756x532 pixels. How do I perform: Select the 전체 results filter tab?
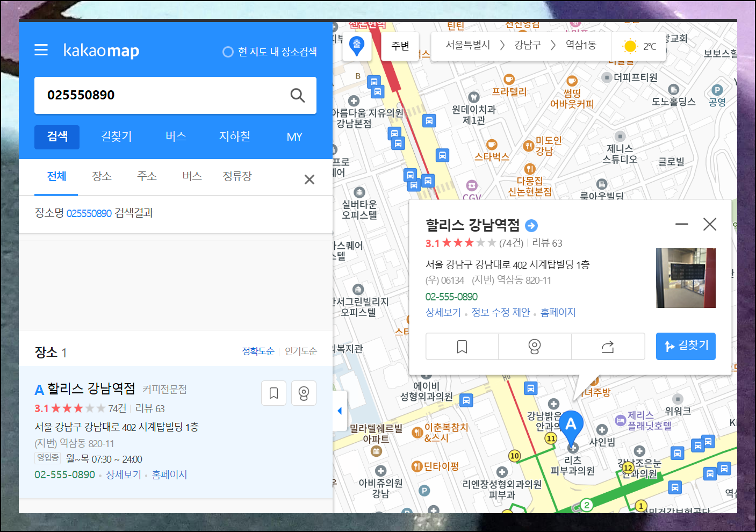pos(56,177)
